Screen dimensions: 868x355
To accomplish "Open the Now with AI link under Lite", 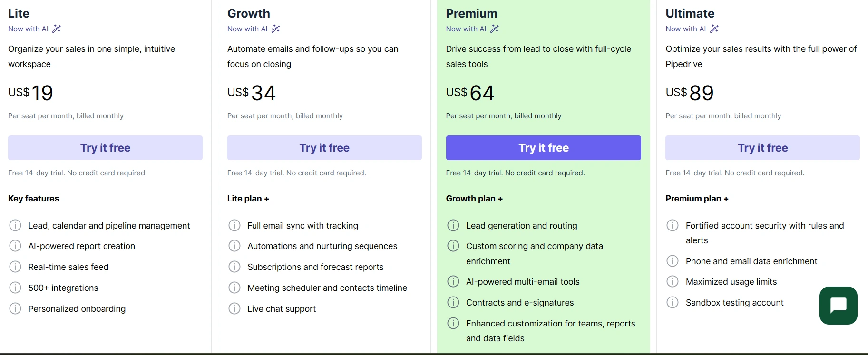I will (x=28, y=29).
